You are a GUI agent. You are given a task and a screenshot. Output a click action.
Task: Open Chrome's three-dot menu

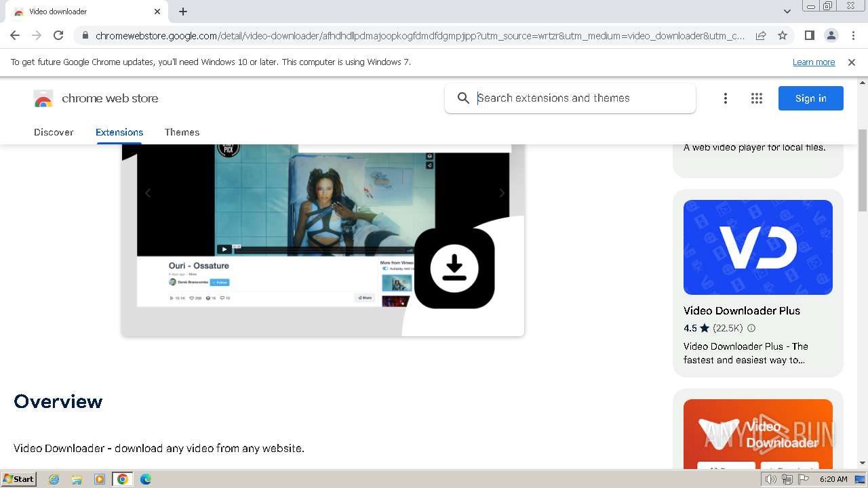(853, 35)
